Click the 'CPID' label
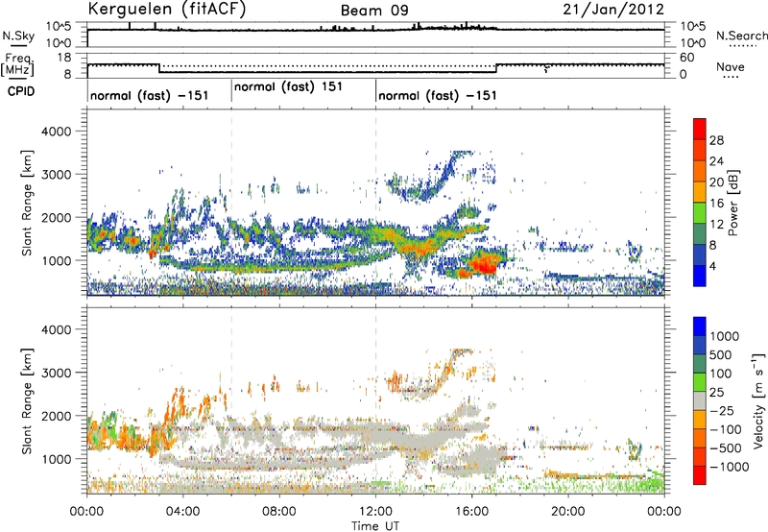The image size is (768, 532). (x=21, y=91)
